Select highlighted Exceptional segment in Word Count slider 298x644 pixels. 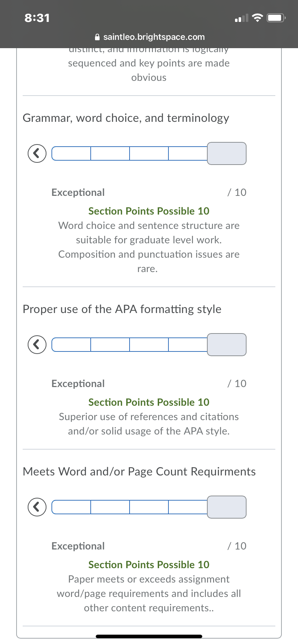pyautogui.click(x=227, y=507)
